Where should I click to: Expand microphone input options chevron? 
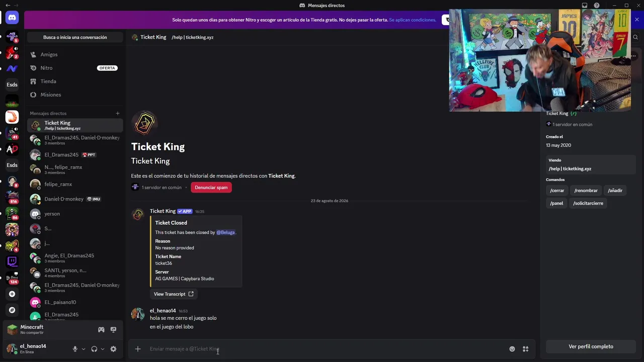(x=84, y=349)
